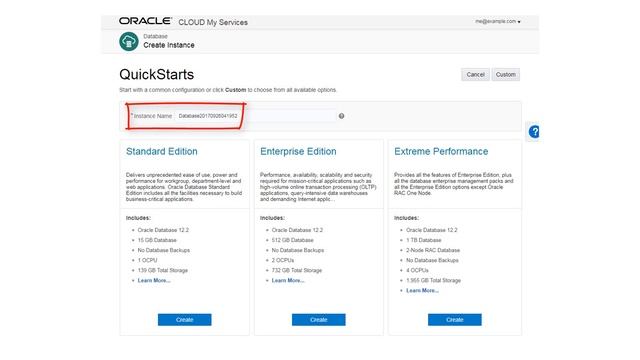Open Learn More under Enterprise Edition
Screen dimensions: 640x360
click(x=288, y=280)
